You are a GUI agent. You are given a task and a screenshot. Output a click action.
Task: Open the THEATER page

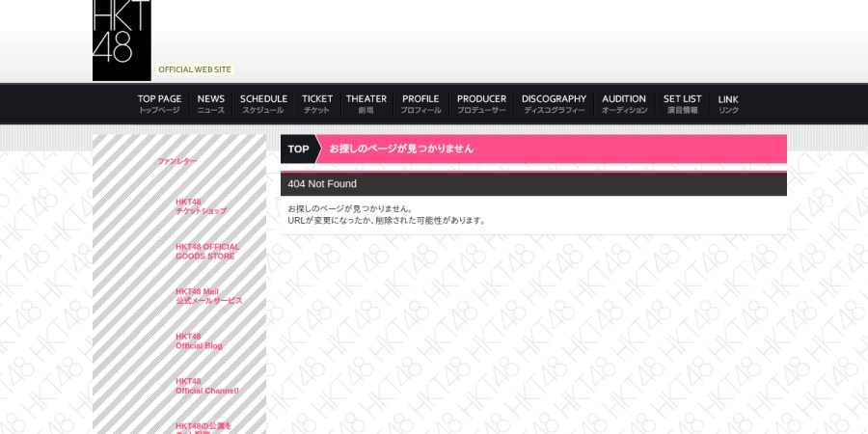click(366, 103)
